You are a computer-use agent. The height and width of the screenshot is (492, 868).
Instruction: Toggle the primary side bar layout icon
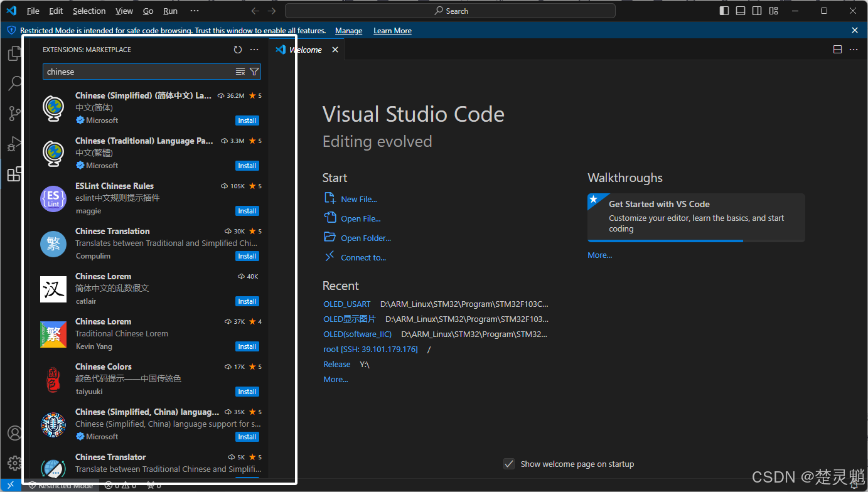pyautogui.click(x=724, y=11)
